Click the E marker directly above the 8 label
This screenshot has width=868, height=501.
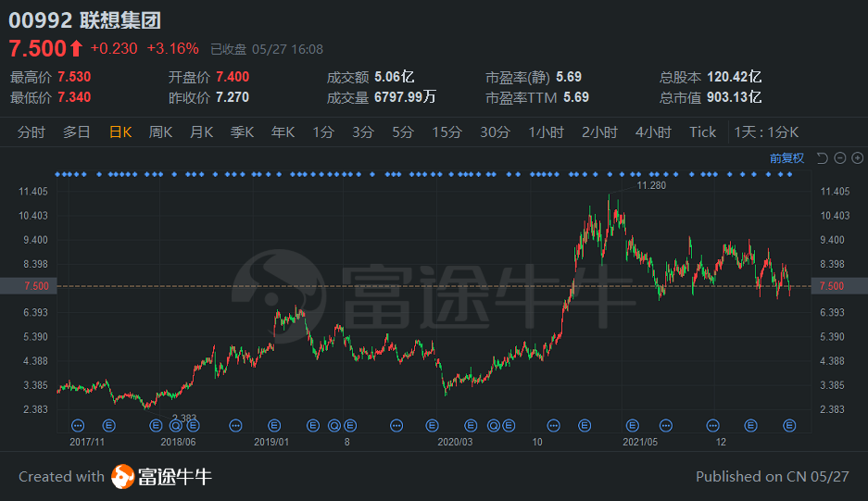coord(350,426)
